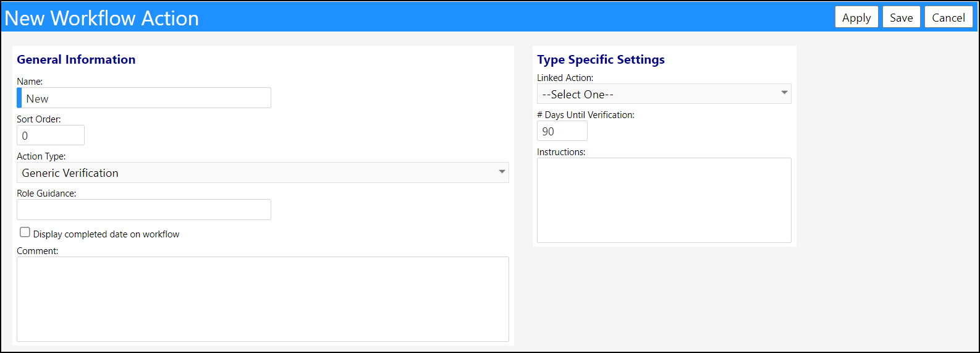Cancel the new workflow action

click(x=948, y=17)
